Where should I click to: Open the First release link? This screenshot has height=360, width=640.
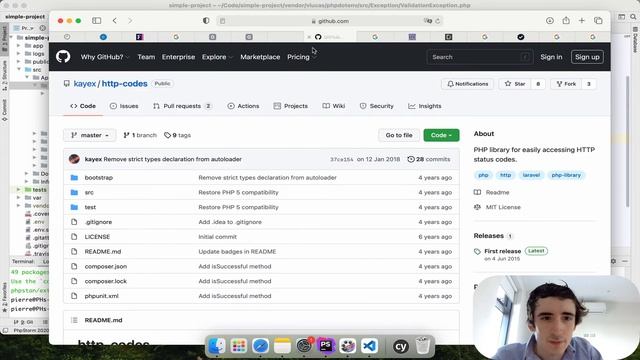(x=502, y=251)
